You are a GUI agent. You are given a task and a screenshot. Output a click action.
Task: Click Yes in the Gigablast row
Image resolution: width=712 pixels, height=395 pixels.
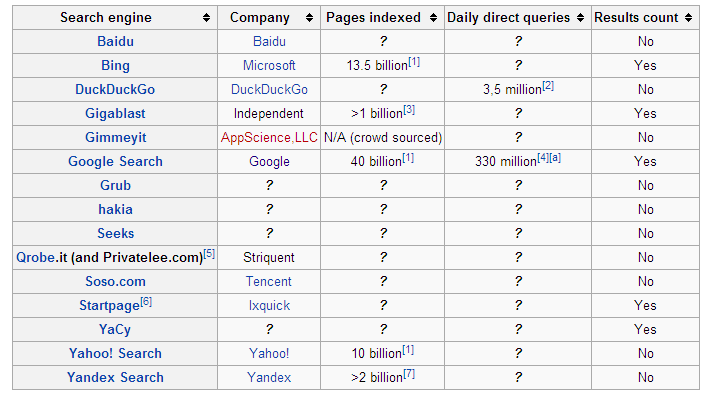pos(645,114)
